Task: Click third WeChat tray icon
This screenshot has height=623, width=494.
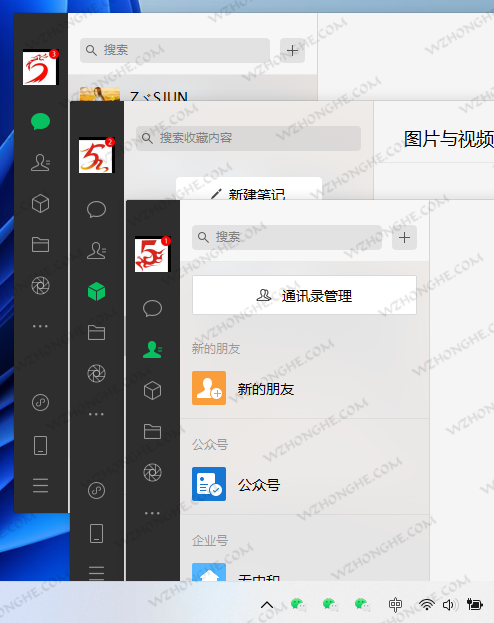Action: point(362,605)
